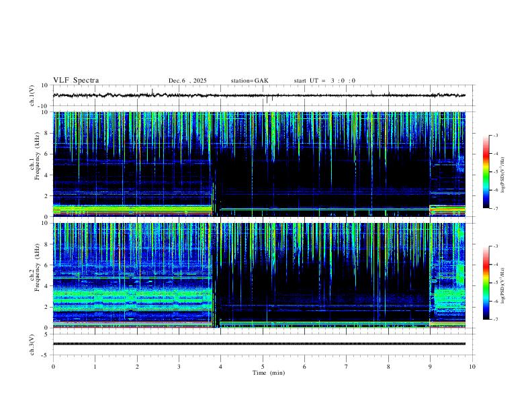This screenshot has height=411, width=532.
Task: Select the "Time (min)" axis label
Action: point(269,373)
